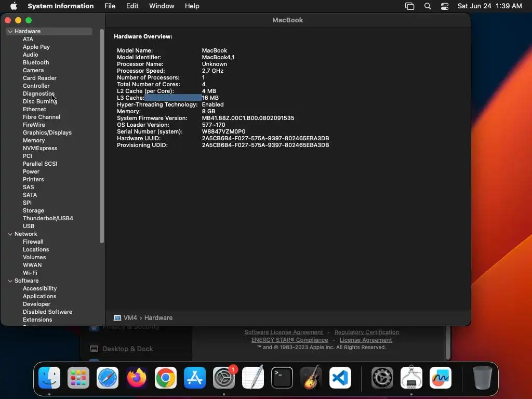Select Storage in the sidebar

pyautogui.click(x=33, y=211)
